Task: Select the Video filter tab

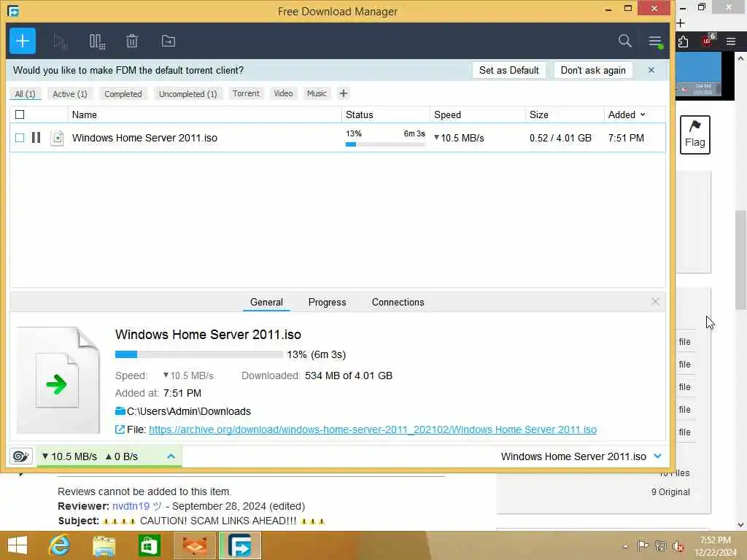Action: [x=283, y=93]
